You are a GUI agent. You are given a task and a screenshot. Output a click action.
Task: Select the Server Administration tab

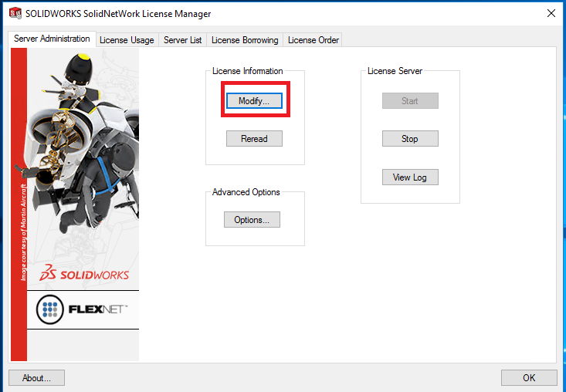[52, 39]
